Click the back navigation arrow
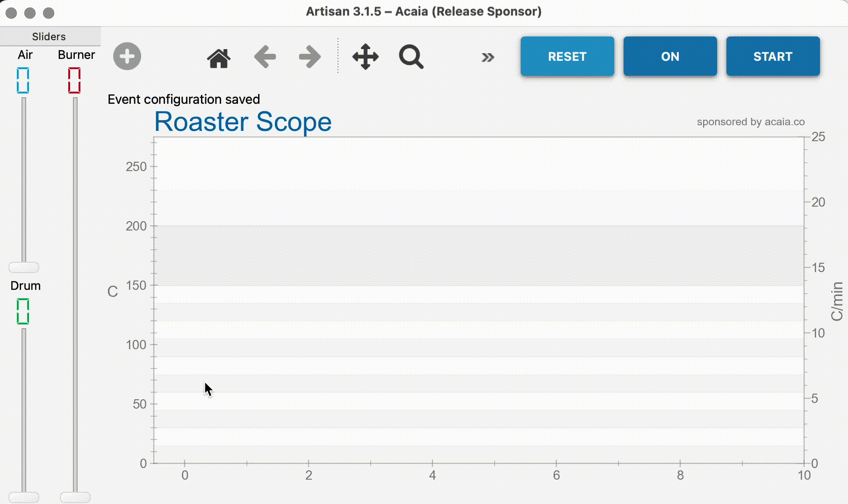This screenshot has height=504, width=848. point(265,56)
